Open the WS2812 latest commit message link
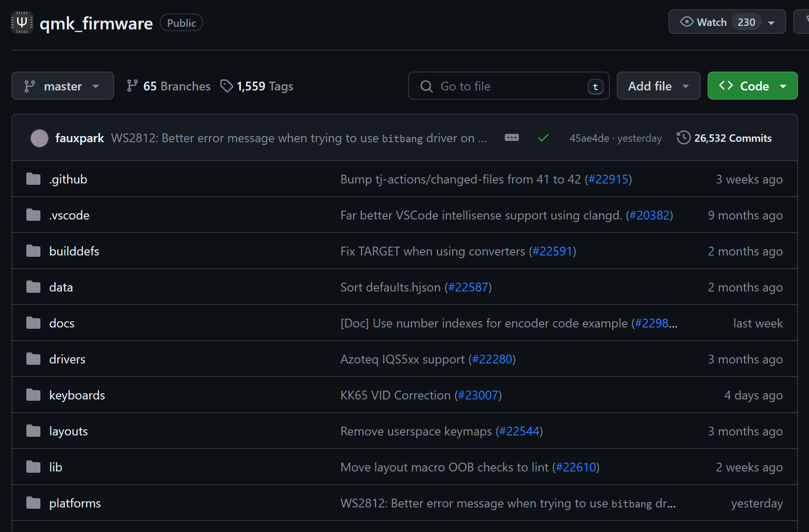The height and width of the screenshot is (532, 809). tap(299, 138)
